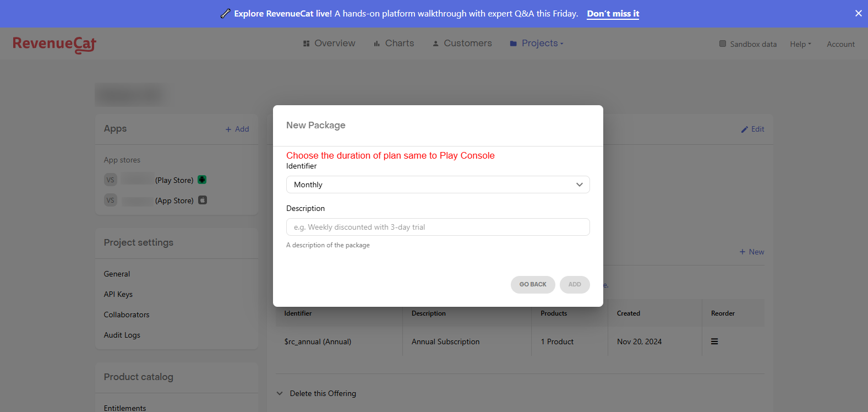
Task: Add a new app with + Add
Action: [237, 129]
